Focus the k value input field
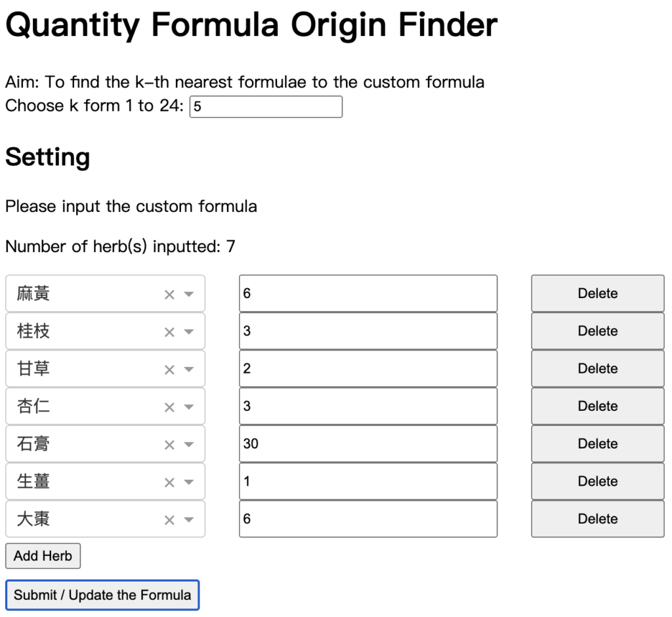Screen dimensions: 672x617 click(x=266, y=107)
